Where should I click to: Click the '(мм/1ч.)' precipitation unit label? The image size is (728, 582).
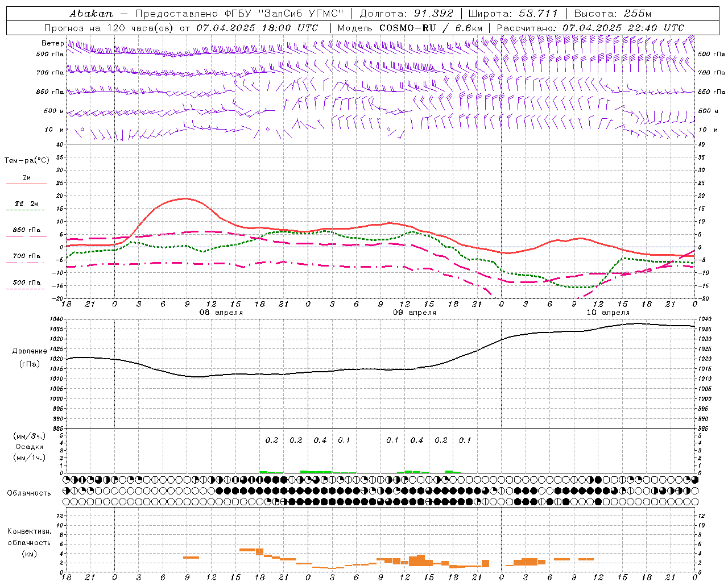pyautogui.click(x=29, y=458)
